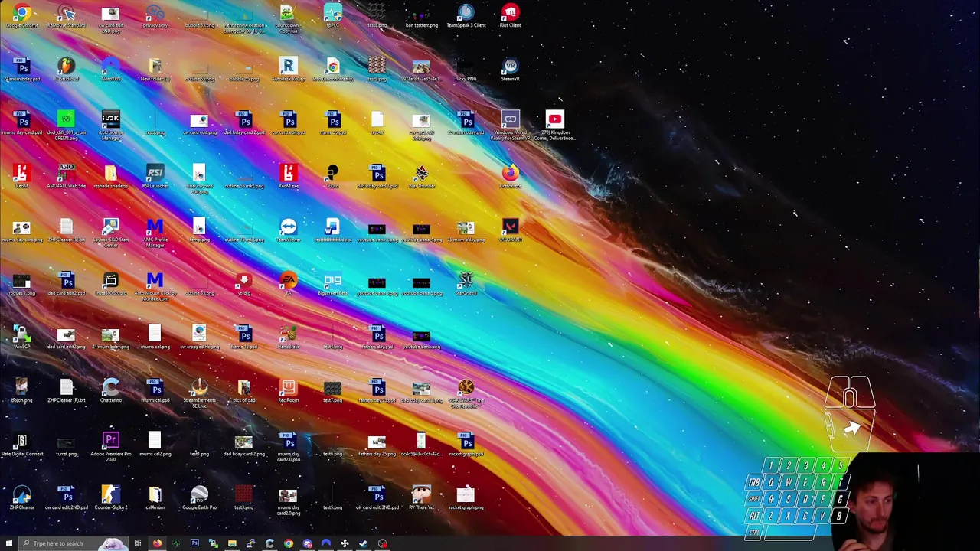Select the tpPLC desktop icon

[x=332, y=13]
